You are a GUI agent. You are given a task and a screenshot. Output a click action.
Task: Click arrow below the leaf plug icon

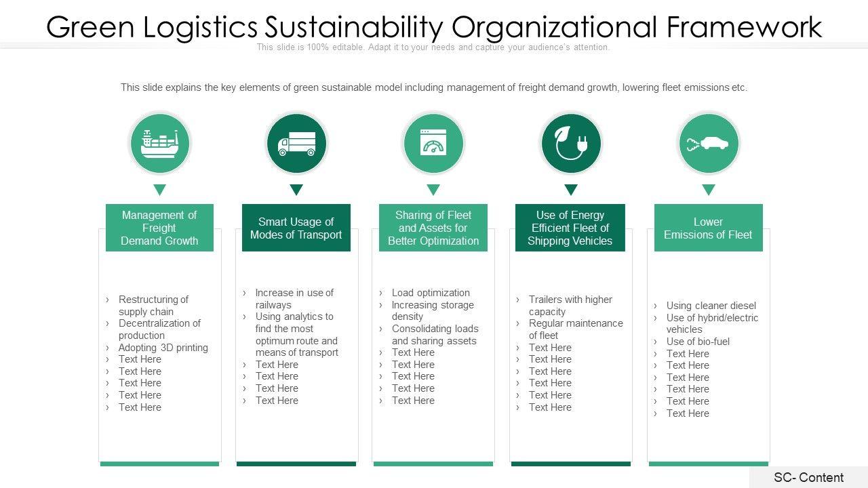pyautogui.click(x=570, y=190)
